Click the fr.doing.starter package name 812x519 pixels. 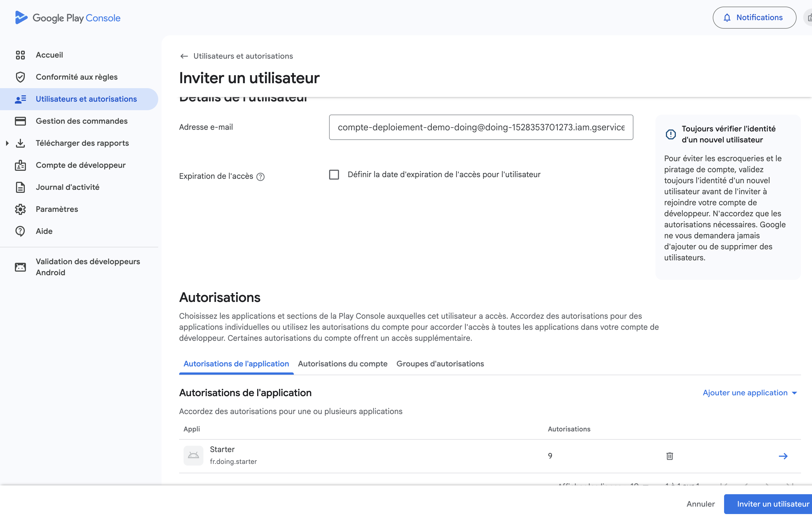click(x=233, y=462)
